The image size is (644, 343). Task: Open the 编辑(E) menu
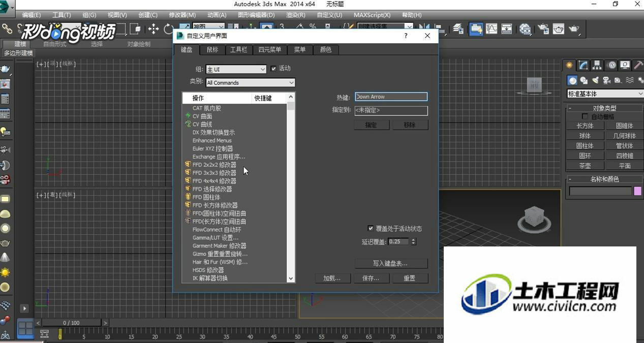(x=32, y=15)
